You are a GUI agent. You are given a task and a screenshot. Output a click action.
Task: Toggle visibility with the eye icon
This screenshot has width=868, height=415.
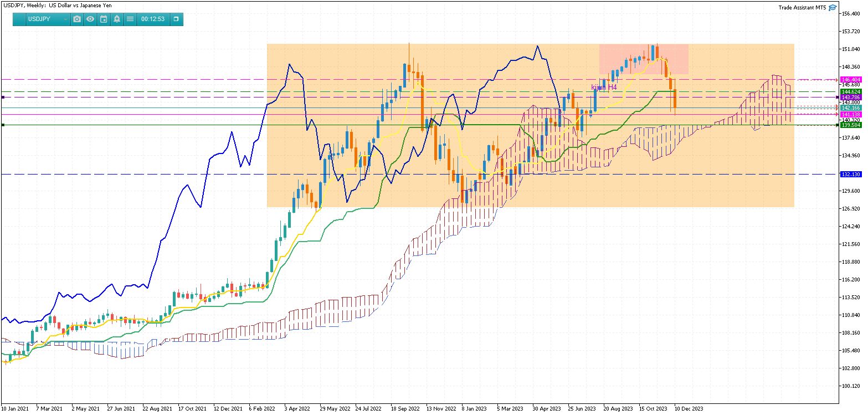[90, 19]
